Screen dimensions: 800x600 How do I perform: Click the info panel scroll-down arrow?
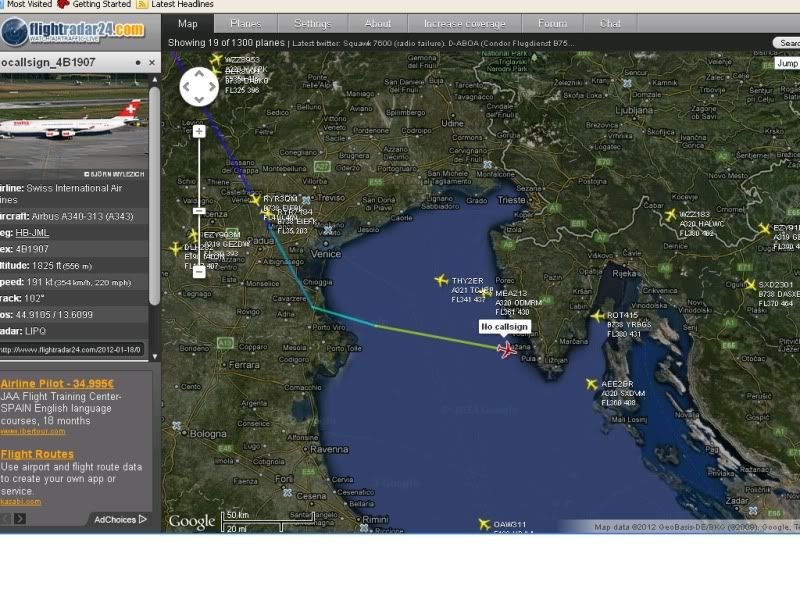coord(155,357)
